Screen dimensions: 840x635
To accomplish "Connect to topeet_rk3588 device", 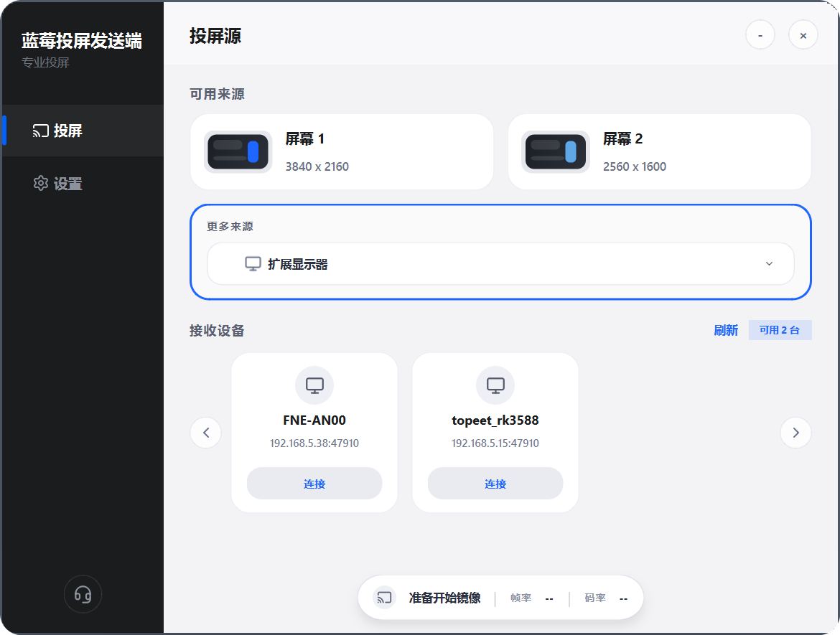I will point(495,483).
